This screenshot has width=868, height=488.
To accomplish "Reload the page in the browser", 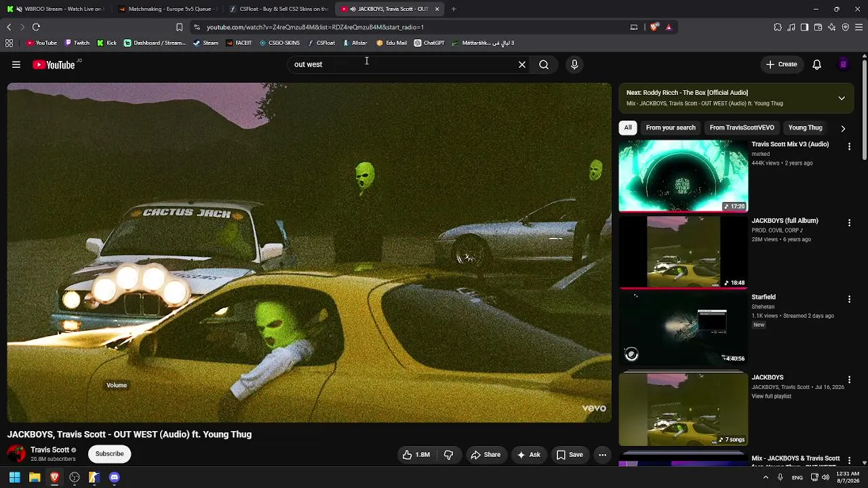I will tap(36, 27).
